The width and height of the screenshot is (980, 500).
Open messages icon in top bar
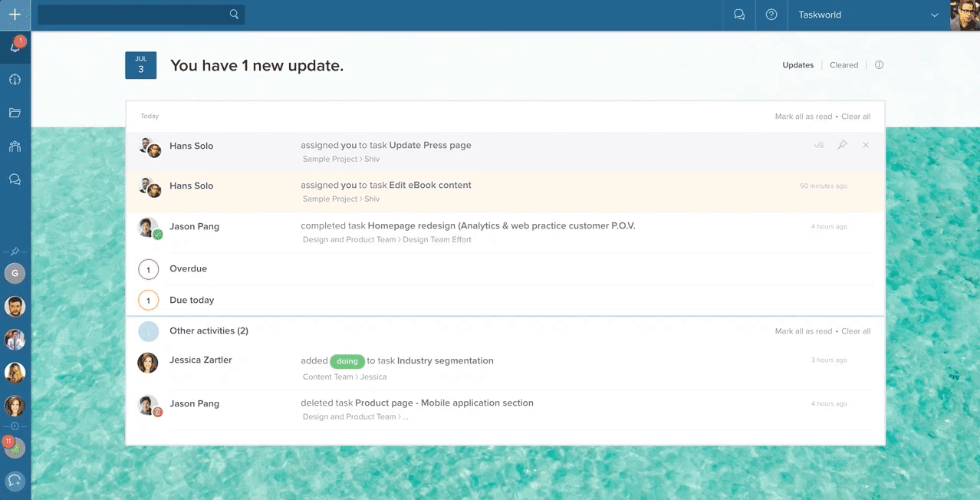739,15
